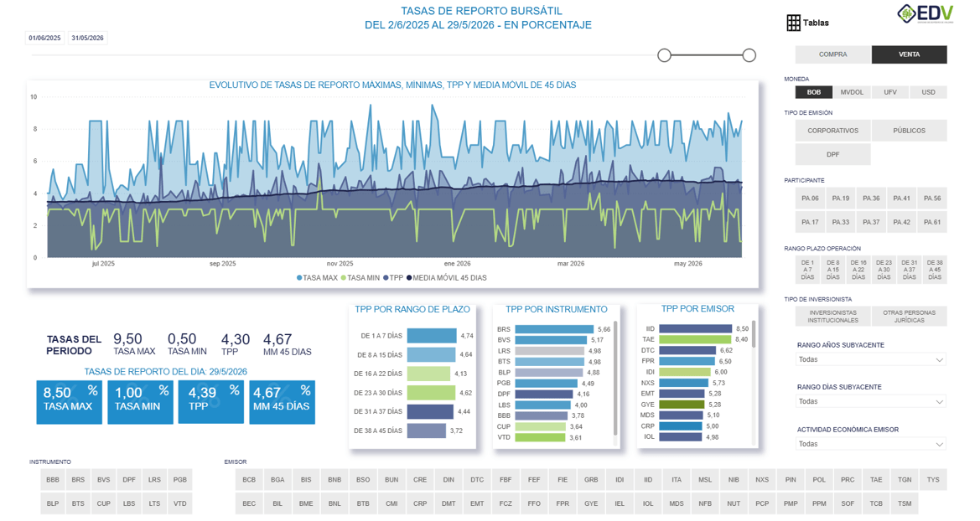Click the left date slider handle
Screen dimensions: 980x521
pos(665,55)
